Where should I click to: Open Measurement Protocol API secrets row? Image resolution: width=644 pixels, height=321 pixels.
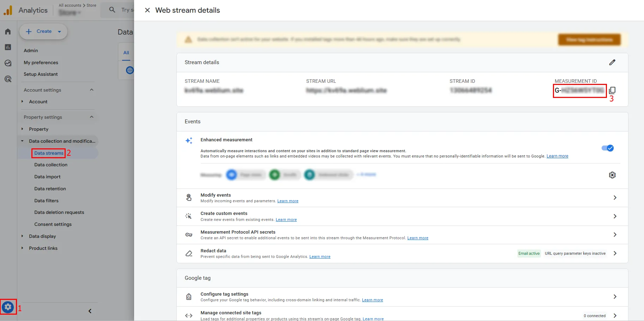[x=402, y=235]
